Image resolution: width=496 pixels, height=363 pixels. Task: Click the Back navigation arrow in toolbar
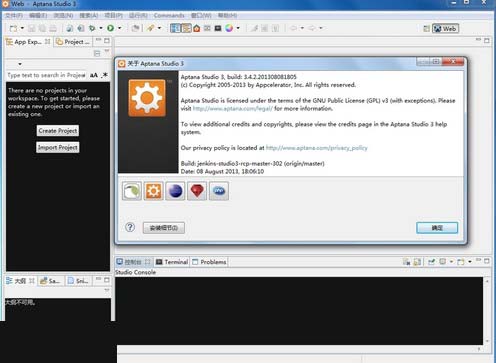294,28
